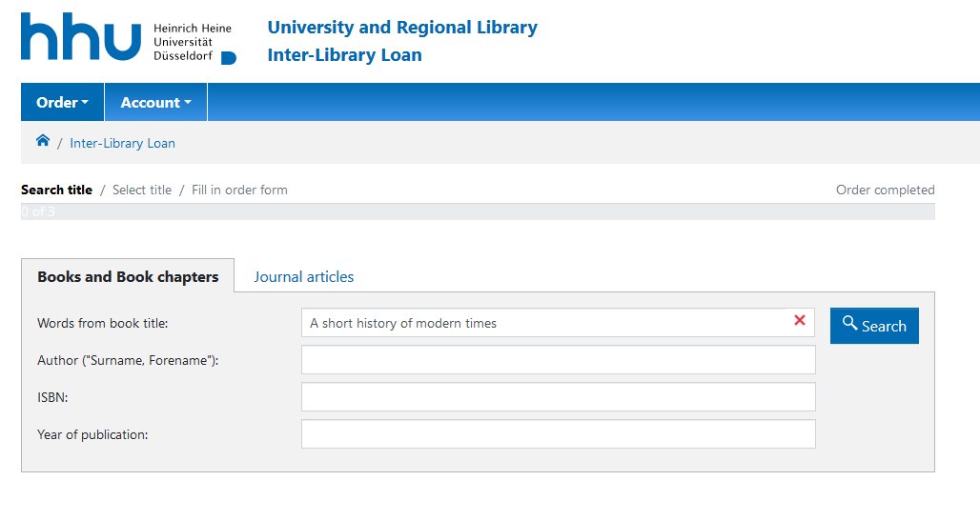Click the Author input field

558,360
